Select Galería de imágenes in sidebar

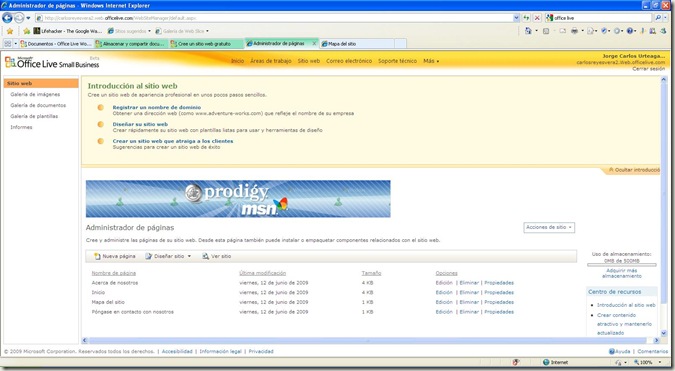click(x=35, y=94)
